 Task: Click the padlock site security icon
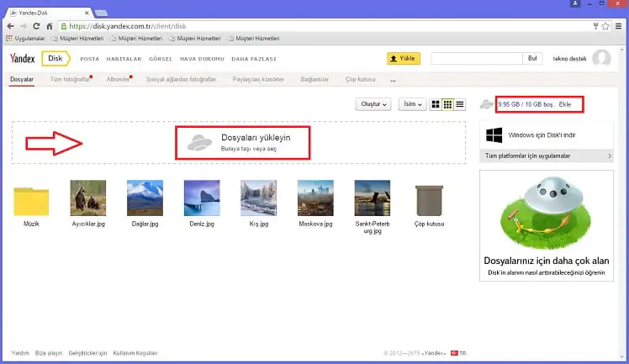pyautogui.click(x=63, y=26)
